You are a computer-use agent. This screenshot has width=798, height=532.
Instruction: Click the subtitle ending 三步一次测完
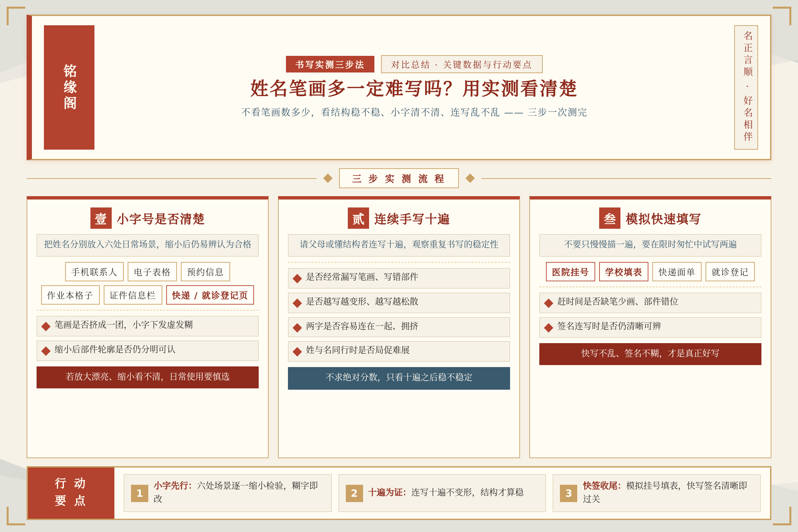[414, 112]
